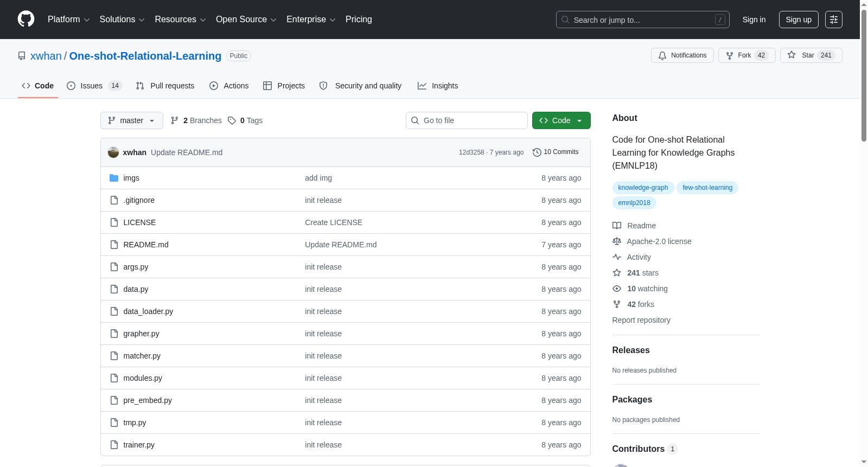Open the appearance settings icon button in header
Viewport: 868px width, 467px height.
tap(834, 20)
